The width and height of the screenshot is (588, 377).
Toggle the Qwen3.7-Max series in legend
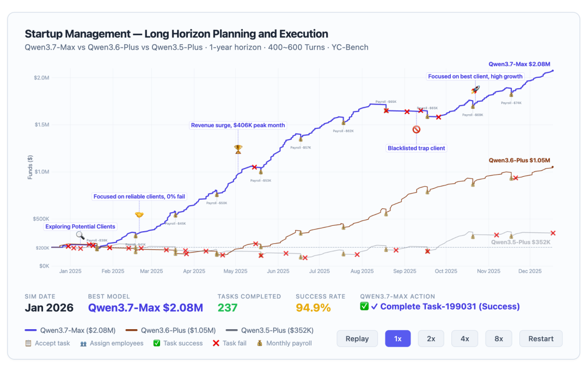[70, 331]
